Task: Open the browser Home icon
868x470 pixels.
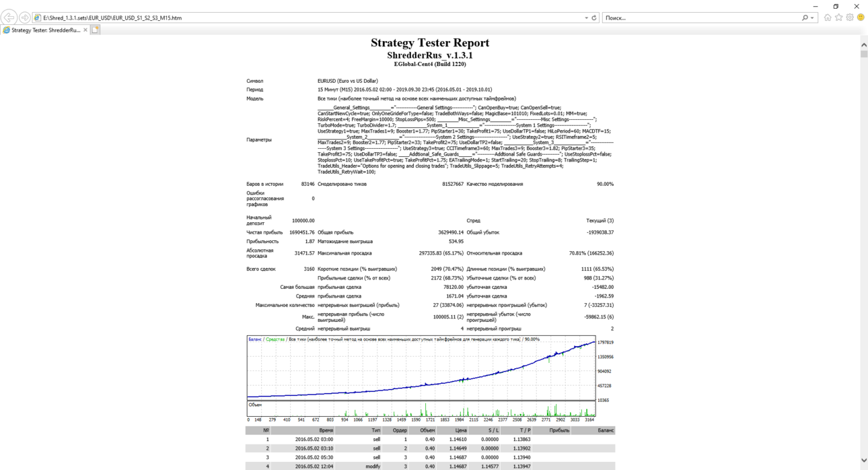Action: [828, 18]
